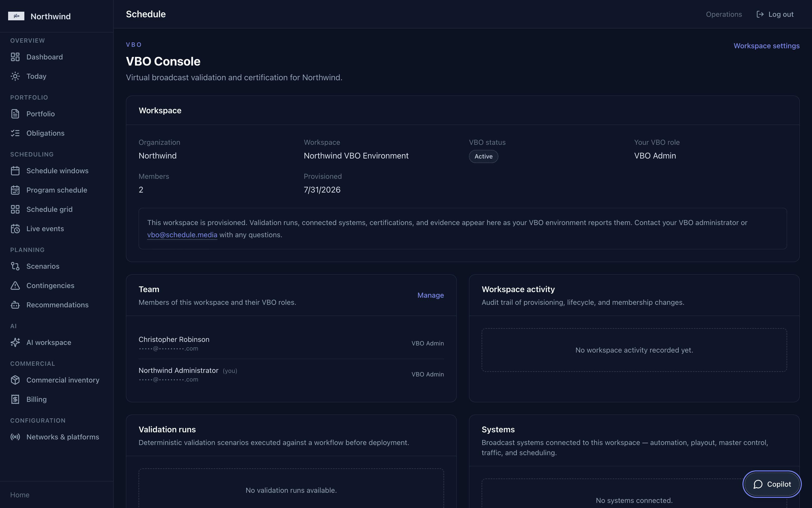Click the Portfolio document icon

click(15, 114)
